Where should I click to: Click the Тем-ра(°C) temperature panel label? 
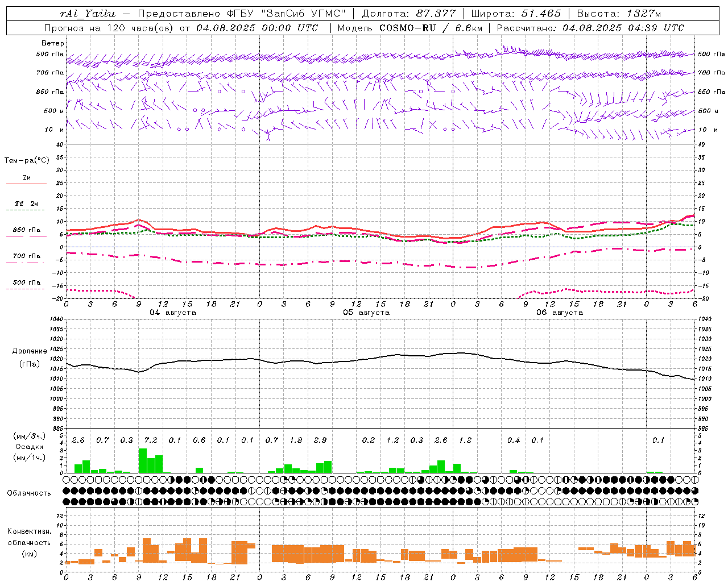27,161
